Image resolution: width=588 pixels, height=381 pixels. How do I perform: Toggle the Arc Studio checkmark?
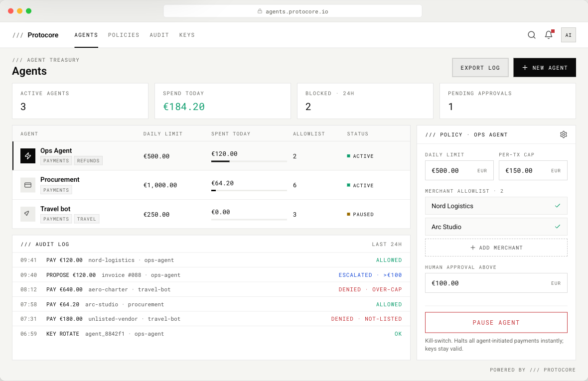coord(557,227)
